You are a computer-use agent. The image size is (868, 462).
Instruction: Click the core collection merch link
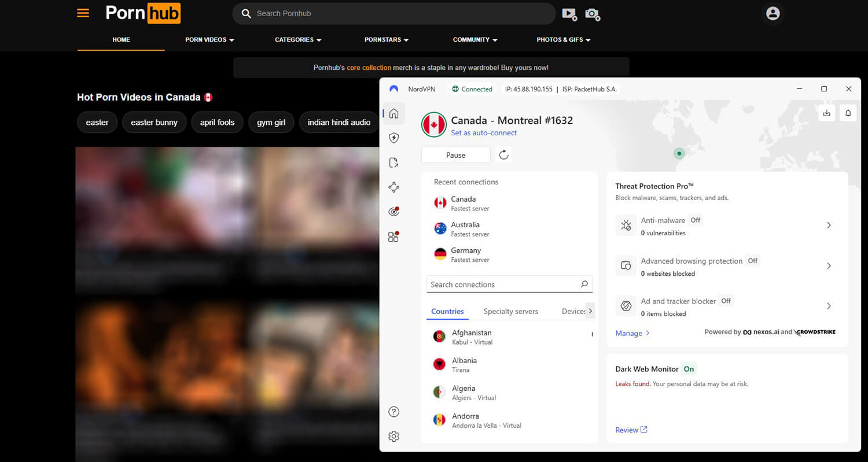click(369, 68)
